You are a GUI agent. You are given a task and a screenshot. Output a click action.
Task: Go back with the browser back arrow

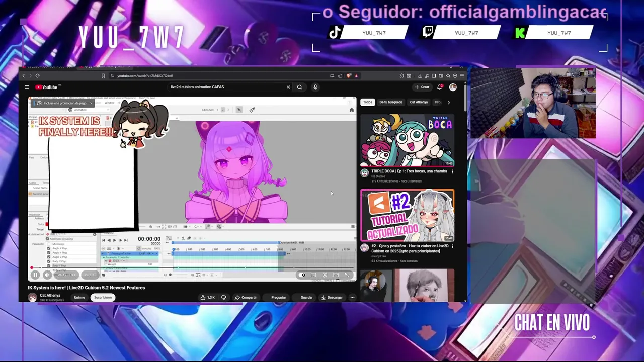click(24, 76)
